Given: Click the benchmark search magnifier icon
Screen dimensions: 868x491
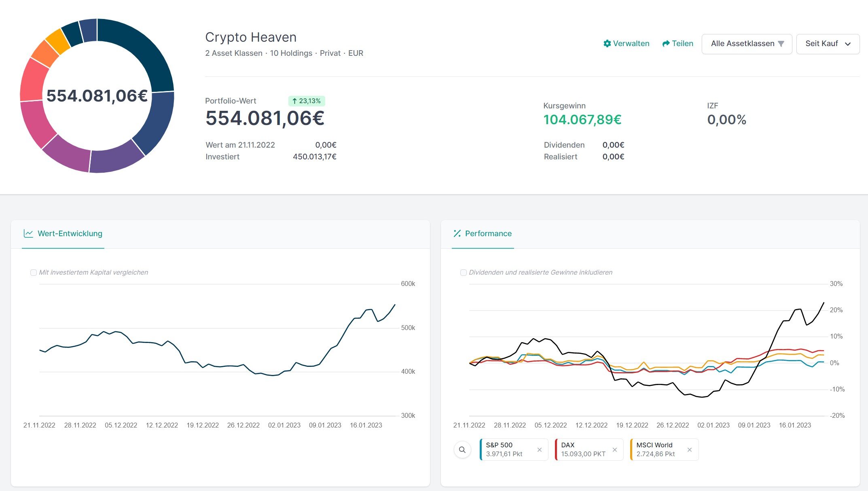Looking at the screenshot, I should coord(462,449).
